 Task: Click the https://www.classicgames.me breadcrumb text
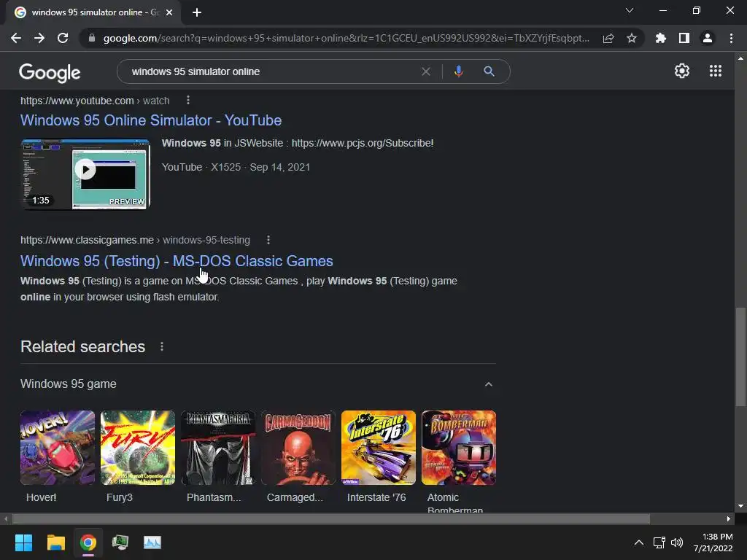tap(88, 240)
